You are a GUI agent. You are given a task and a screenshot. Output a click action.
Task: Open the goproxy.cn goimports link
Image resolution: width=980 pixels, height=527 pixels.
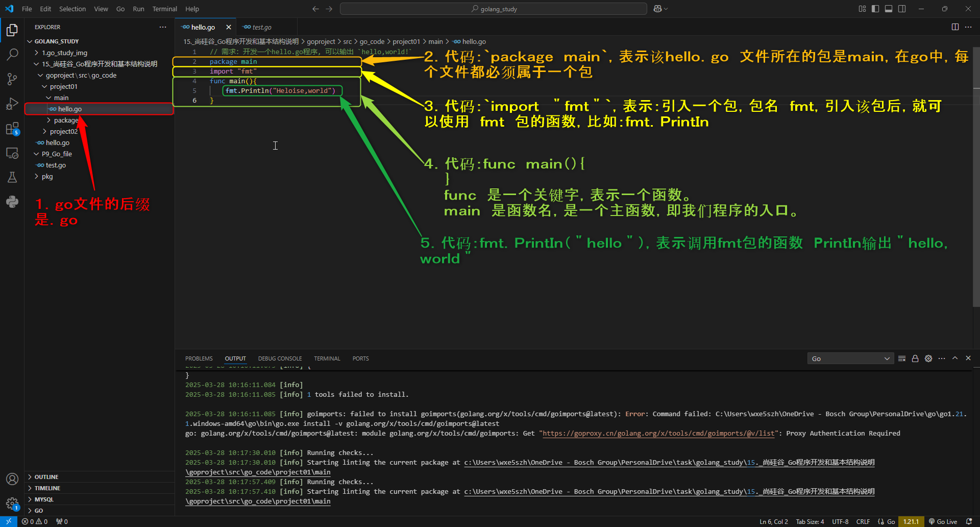(x=659, y=433)
